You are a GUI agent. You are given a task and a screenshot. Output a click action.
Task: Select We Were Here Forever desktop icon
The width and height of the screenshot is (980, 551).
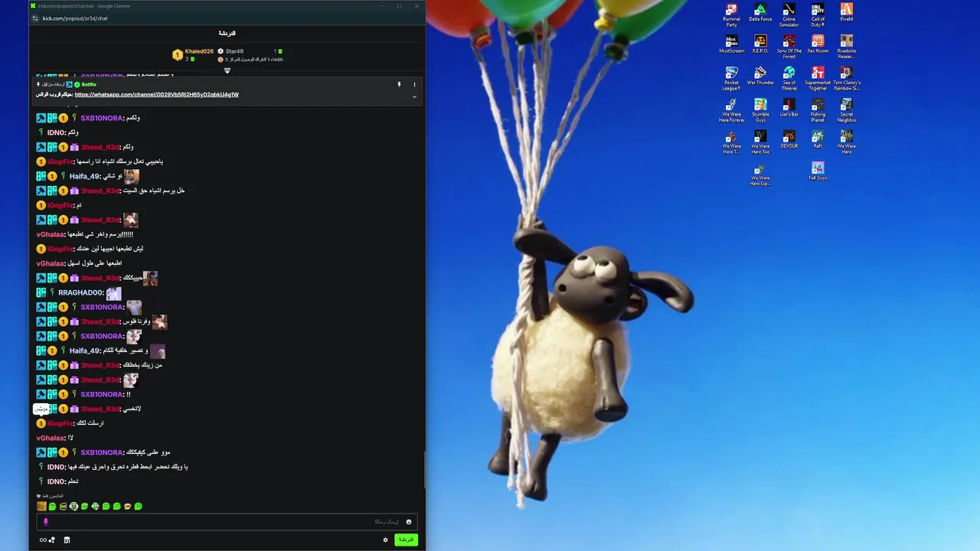[732, 110]
